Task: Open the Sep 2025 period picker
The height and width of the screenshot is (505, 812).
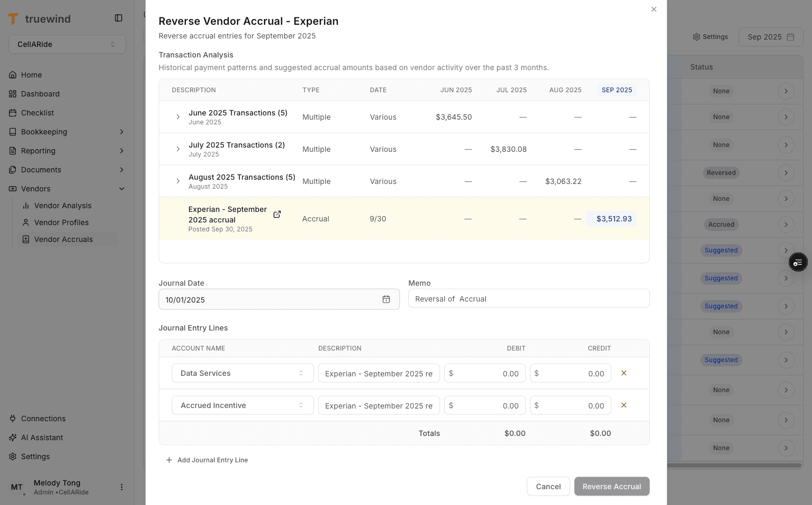Action: point(771,37)
